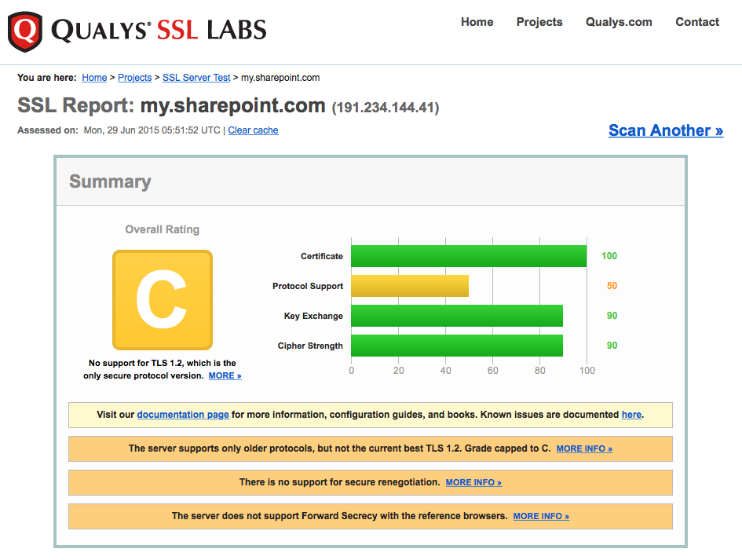742x560 pixels.
Task: Click the Certificate score value 100
Action: (x=609, y=256)
